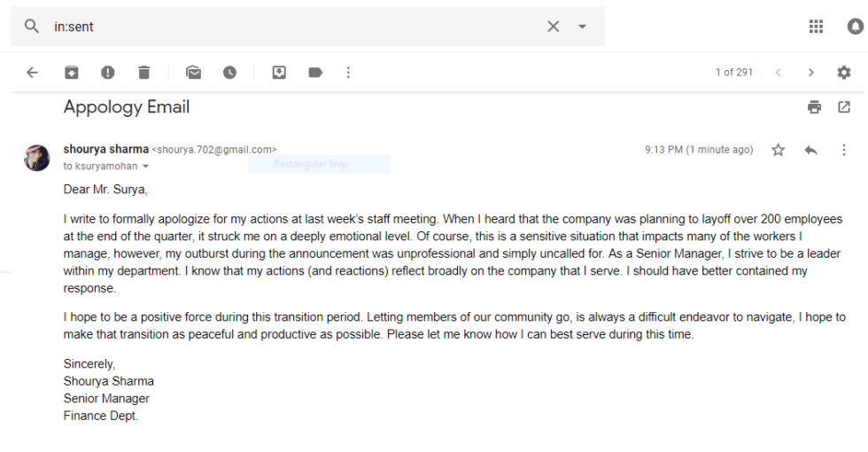Snooze this email with the clock icon

(229, 73)
